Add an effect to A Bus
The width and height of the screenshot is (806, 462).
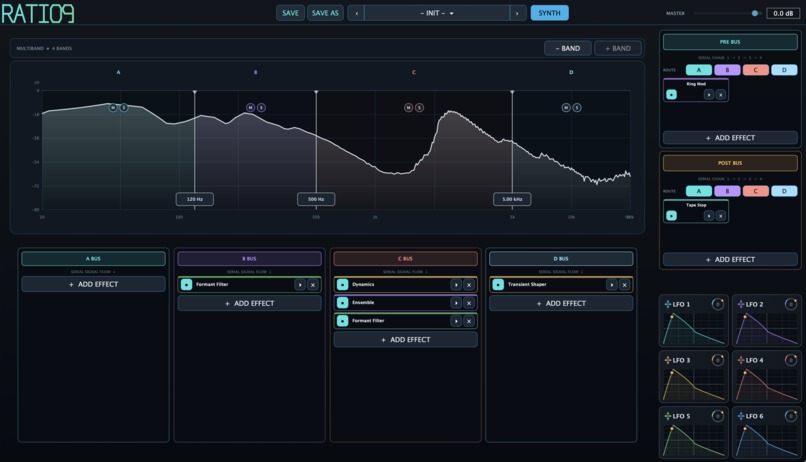(93, 284)
